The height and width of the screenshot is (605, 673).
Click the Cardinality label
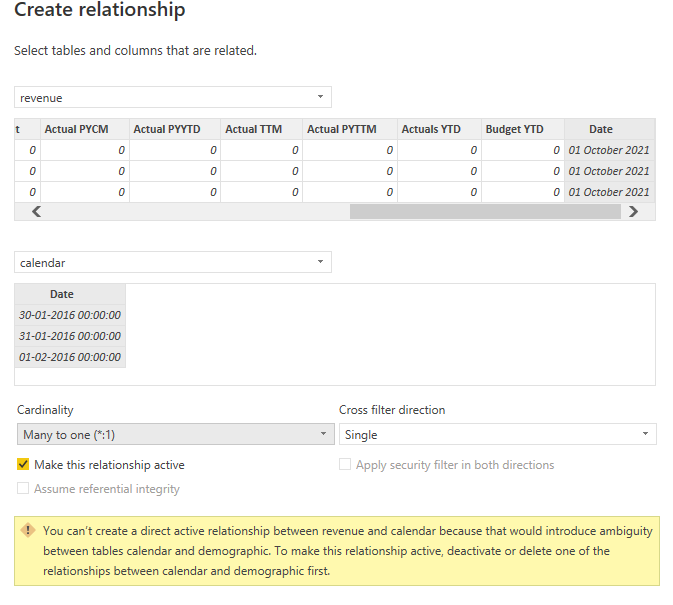(45, 410)
